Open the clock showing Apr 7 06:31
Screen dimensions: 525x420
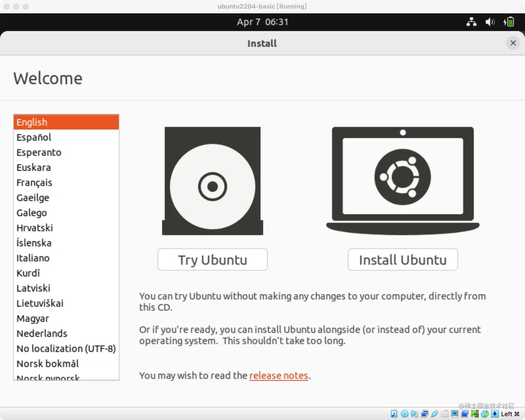(x=262, y=22)
